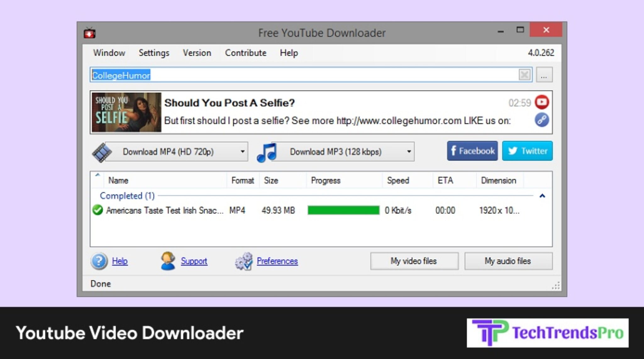Open My video files
Screen dimensions: 644x359
coord(414,261)
